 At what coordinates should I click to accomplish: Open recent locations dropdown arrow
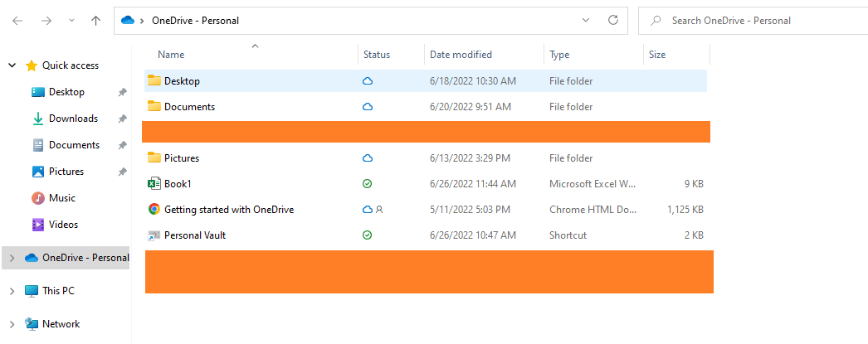point(71,21)
